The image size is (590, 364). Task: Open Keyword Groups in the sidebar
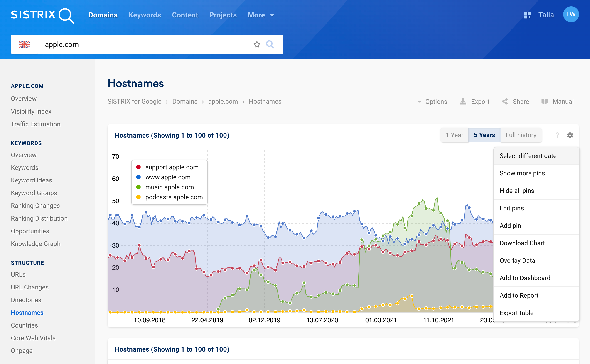pyautogui.click(x=34, y=193)
